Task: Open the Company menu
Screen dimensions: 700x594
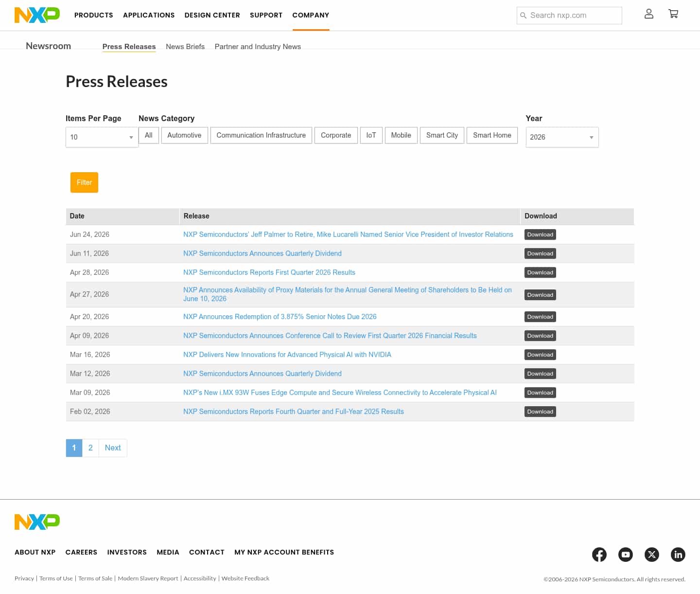Action: coord(311,15)
